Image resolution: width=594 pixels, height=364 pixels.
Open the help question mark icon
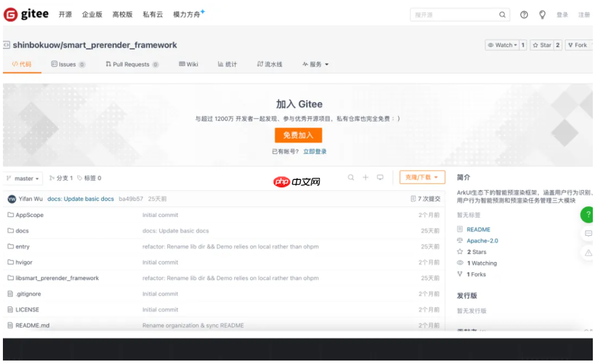point(524,15)
